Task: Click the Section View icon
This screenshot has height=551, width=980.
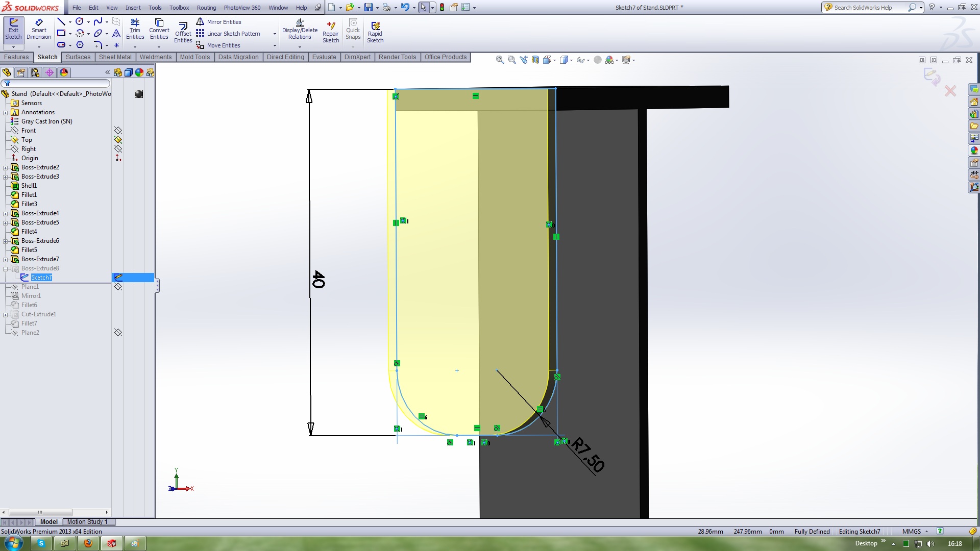Action: pyautogui.click(x=535, y=60)
